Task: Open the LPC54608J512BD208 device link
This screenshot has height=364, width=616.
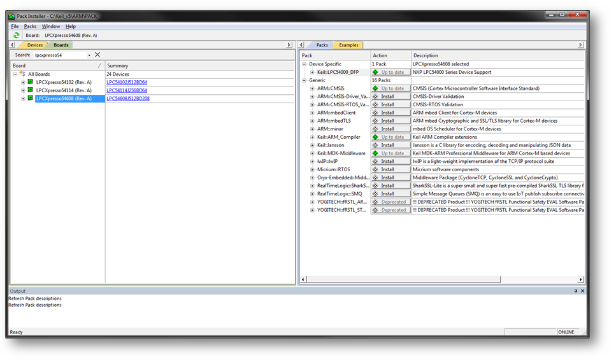Action: click(x=127, y=99)
